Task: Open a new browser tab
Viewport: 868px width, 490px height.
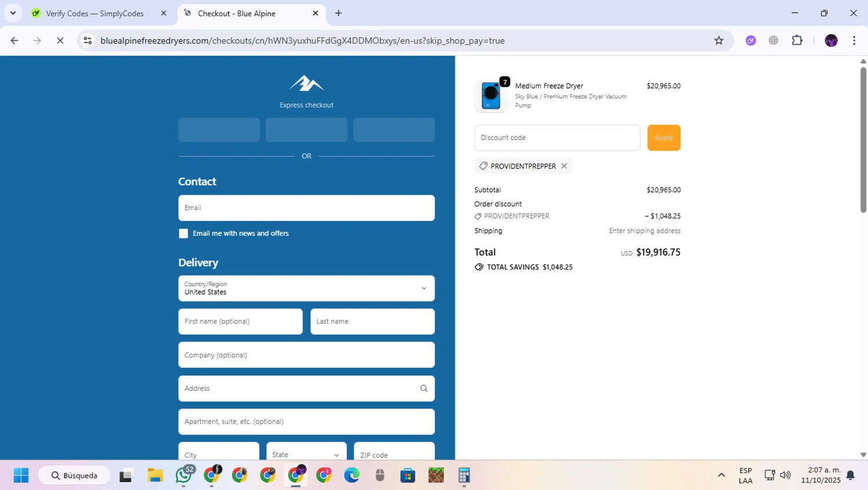Action: coord(339,13)
